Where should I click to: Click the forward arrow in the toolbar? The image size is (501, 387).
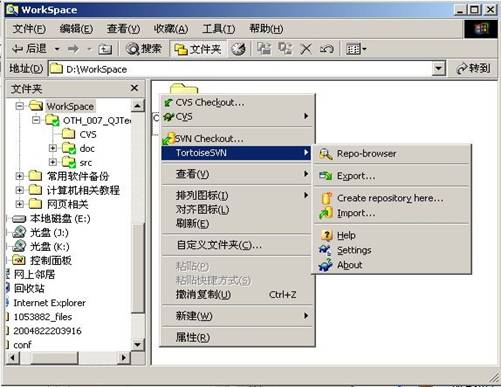coord(73,49)
